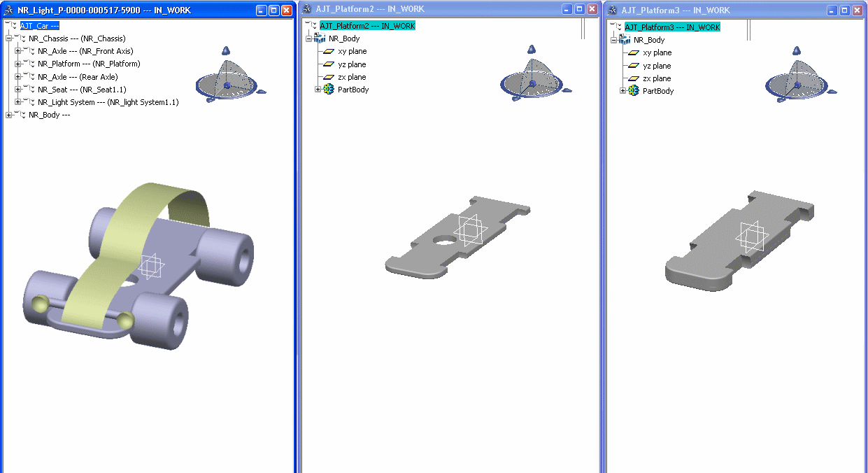Activate the NR_Light_P-0000-000517-5900 window title bar

[148, 10]
